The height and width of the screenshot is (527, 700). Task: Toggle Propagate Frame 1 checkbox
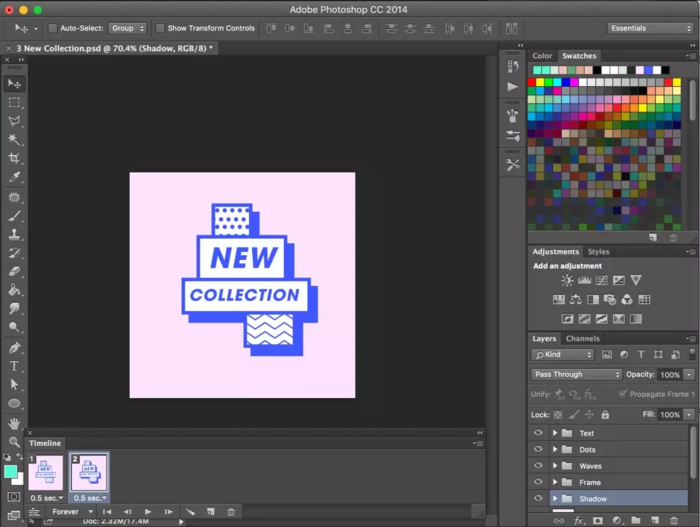622,393
